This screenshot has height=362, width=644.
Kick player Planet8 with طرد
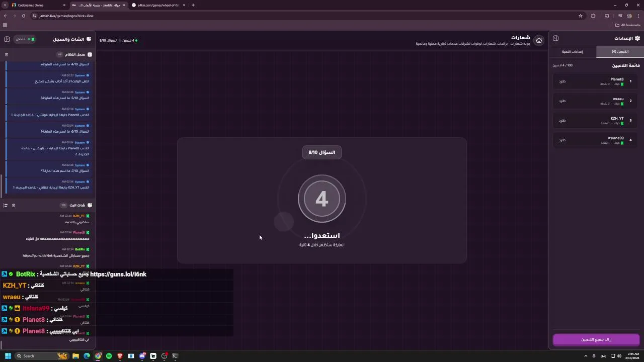coord(562,81)
